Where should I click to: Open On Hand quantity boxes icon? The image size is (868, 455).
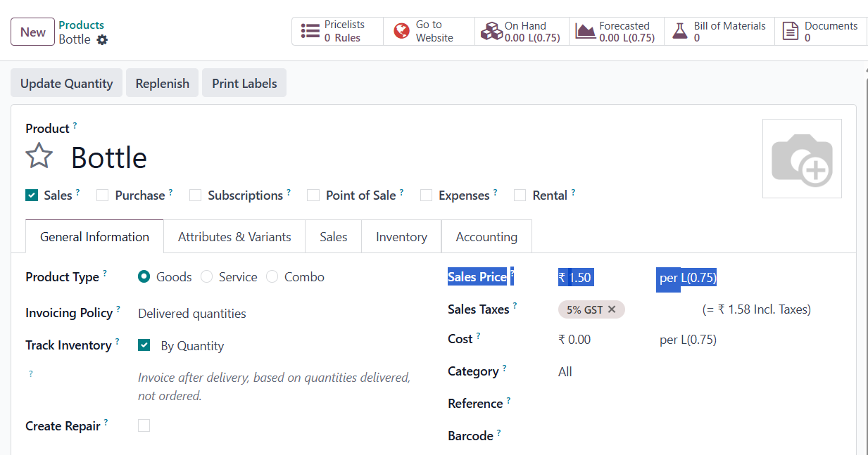491,32
